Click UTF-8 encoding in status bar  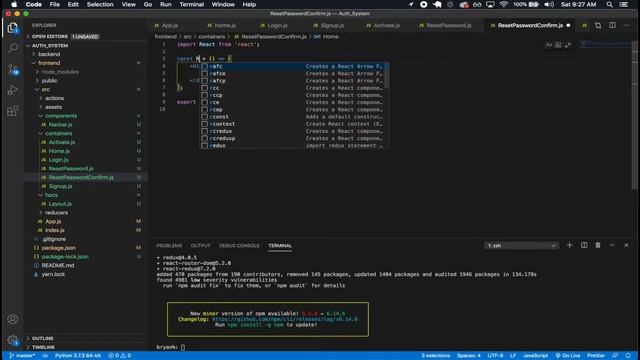click(x=496, y=356)
